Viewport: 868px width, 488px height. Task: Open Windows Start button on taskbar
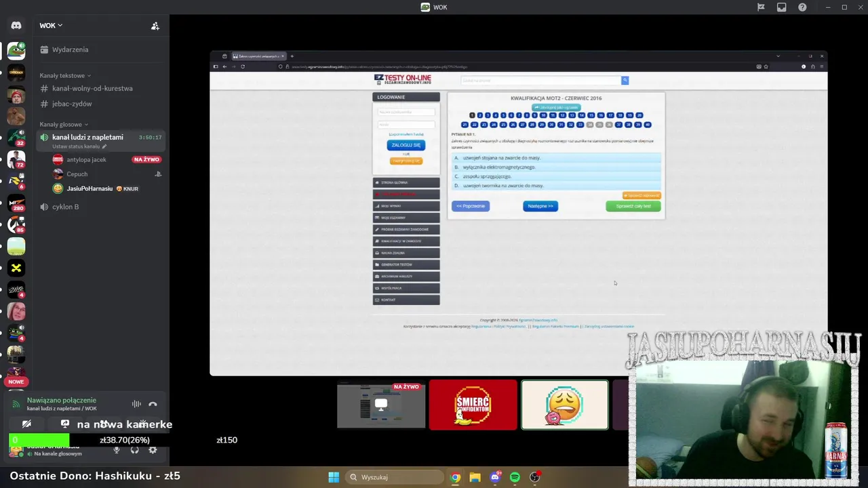click(x=334, y=477)
